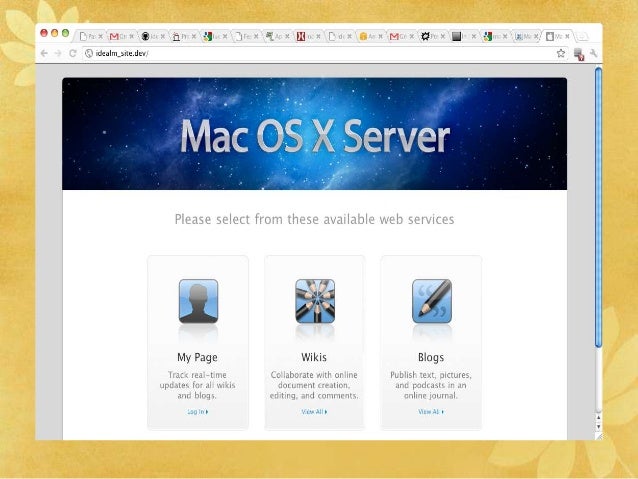The image size is (638, 479).
Task: Click View All under Blogs
Action: point(431,412)
